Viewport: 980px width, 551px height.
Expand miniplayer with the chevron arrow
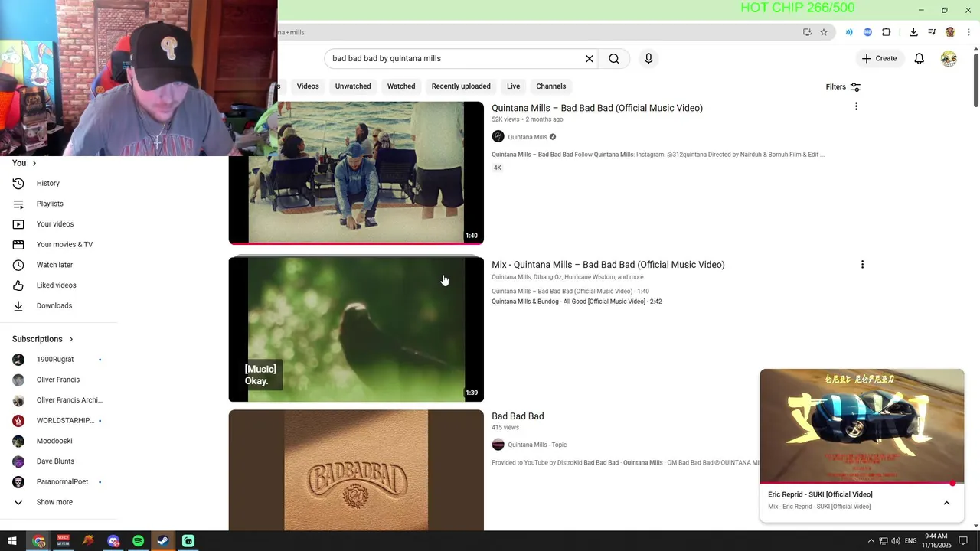[946, 503]
